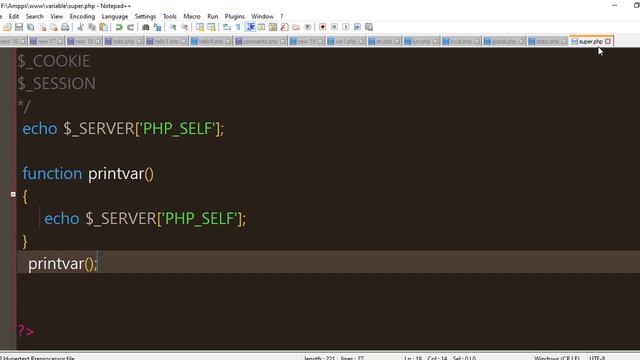Click the $_SESSION comment line
This screenshot has height=360, width=640.
[56, 84]
